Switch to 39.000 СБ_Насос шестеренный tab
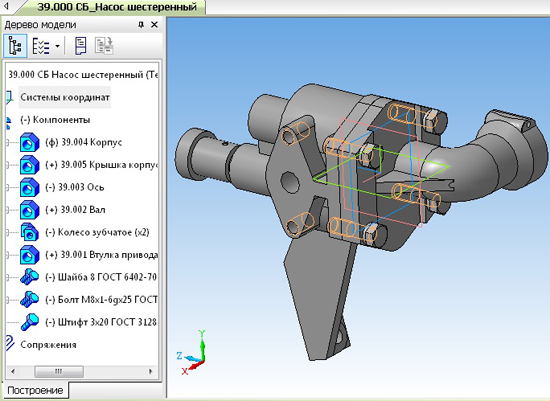 click(x=116, y=7)
